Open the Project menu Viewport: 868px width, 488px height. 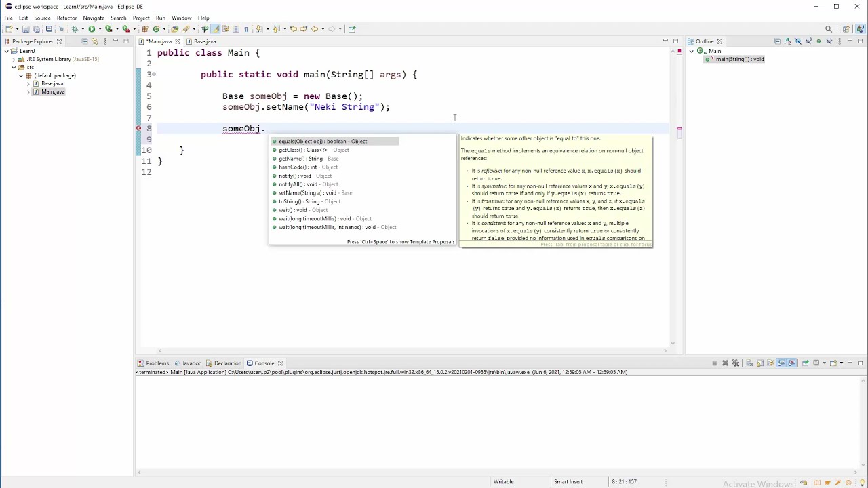[x=141, y=18]
